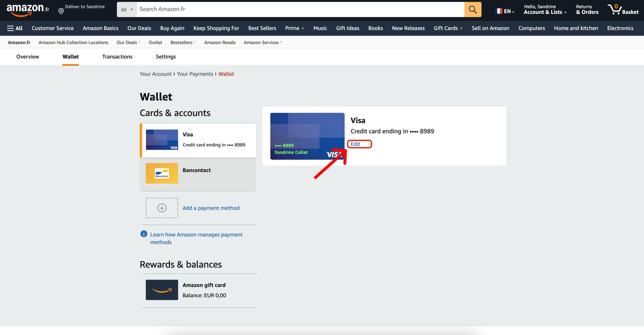Open the Books section
The image size is (644, 335).
pos(375,28)
